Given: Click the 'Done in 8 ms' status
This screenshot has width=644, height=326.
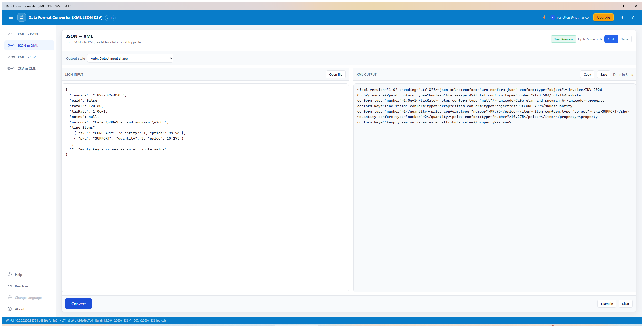Looking at the screenshot, I should [623, 75].
